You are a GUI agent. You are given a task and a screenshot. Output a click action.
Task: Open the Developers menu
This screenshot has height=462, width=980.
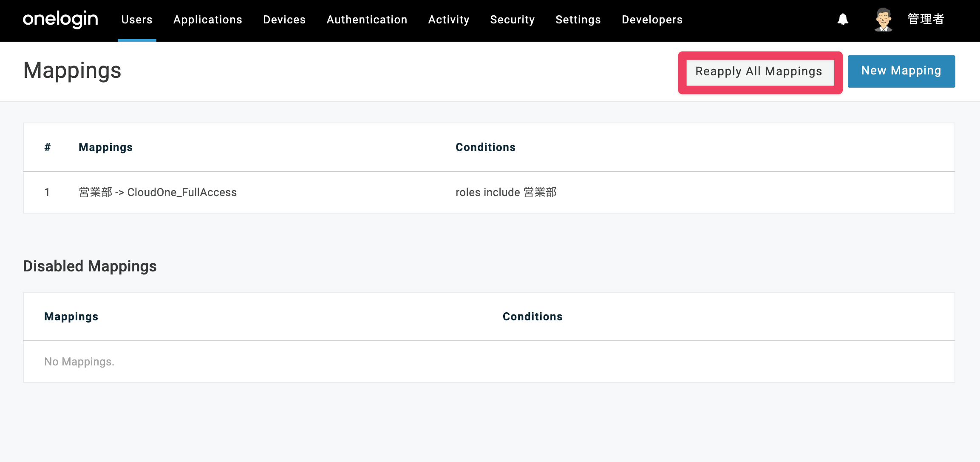(652, 20)
